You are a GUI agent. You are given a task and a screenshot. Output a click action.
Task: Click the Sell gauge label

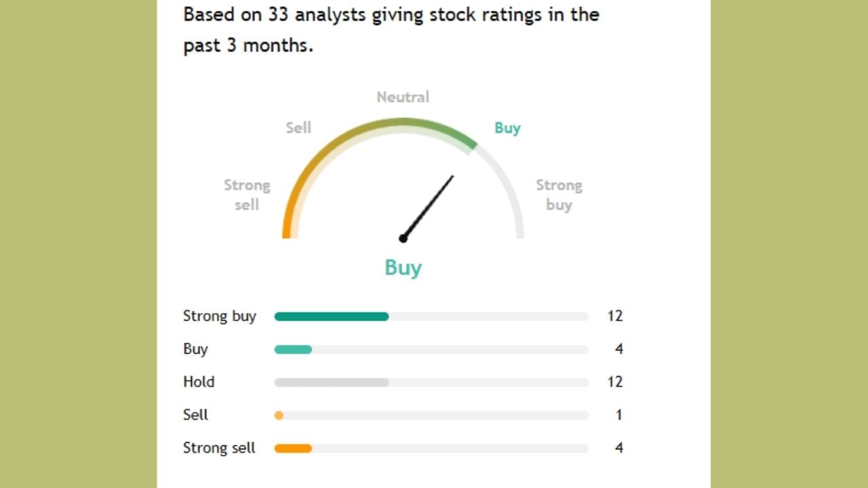click(298, 127)
